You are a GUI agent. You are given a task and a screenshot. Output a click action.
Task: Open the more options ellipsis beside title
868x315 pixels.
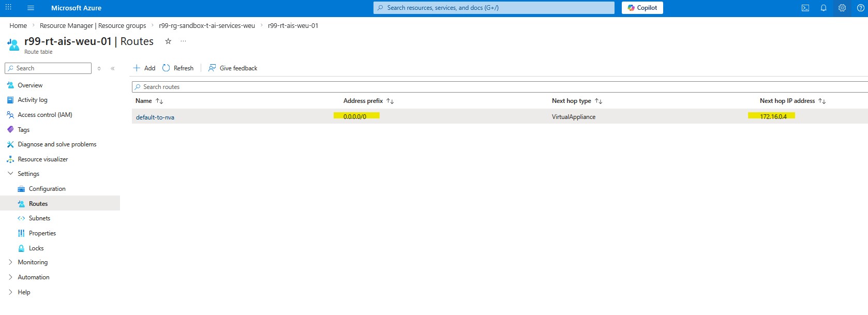[183, 41]
